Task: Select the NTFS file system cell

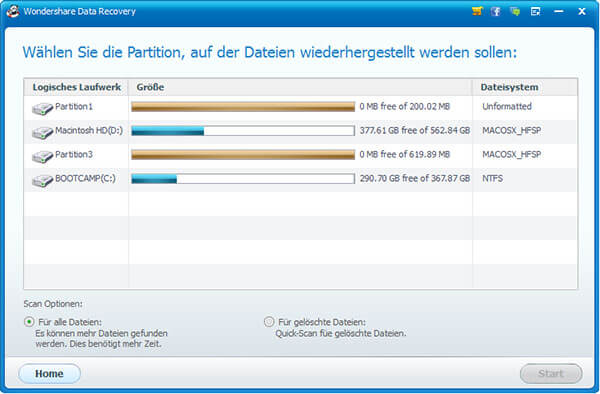Action: [x=492, y=179]
